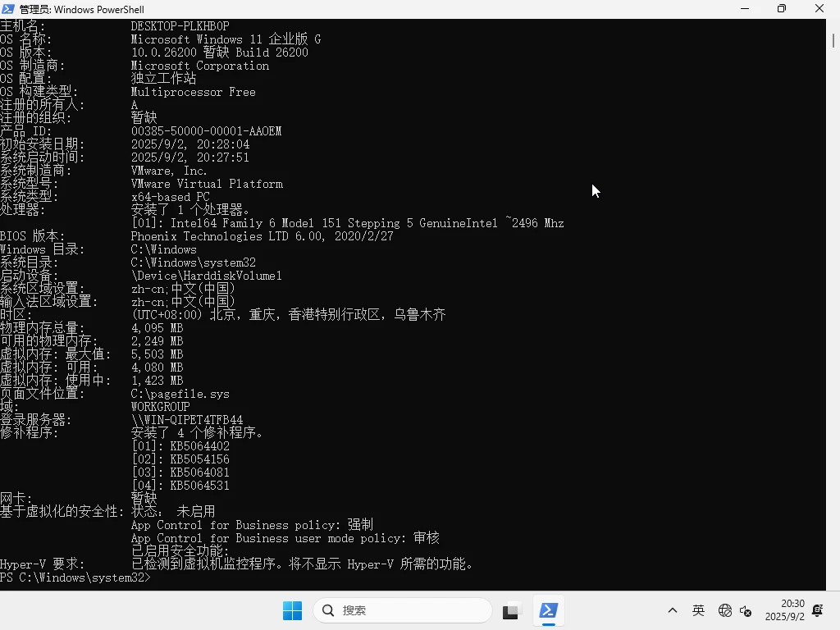Open PowerShell from the taskbar
This screenshot has width=840, height=630.
548,610
